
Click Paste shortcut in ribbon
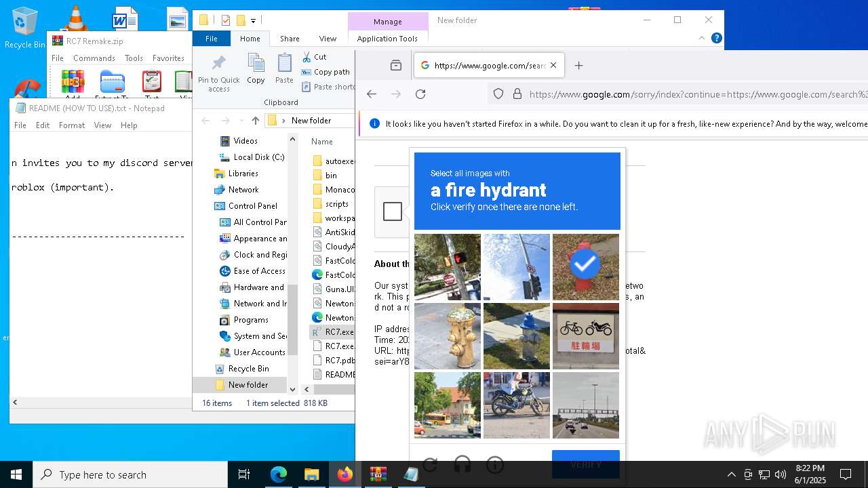pos(328,87)
